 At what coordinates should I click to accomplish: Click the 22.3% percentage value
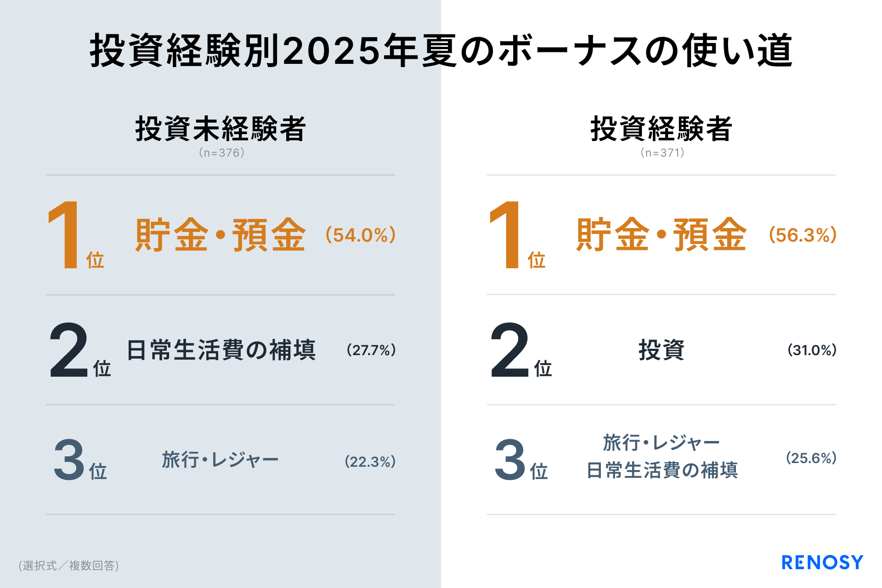click(x=370, y=462)
